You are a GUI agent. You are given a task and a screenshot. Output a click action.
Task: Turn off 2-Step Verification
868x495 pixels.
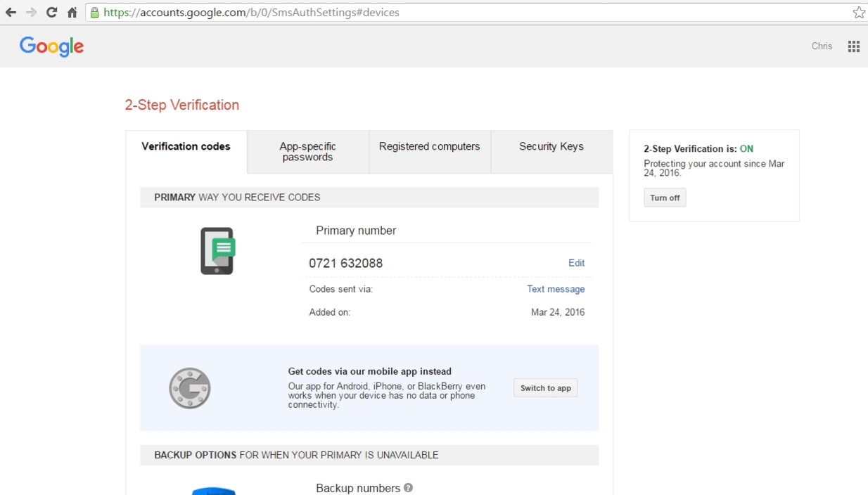click(x=665, y=198)
